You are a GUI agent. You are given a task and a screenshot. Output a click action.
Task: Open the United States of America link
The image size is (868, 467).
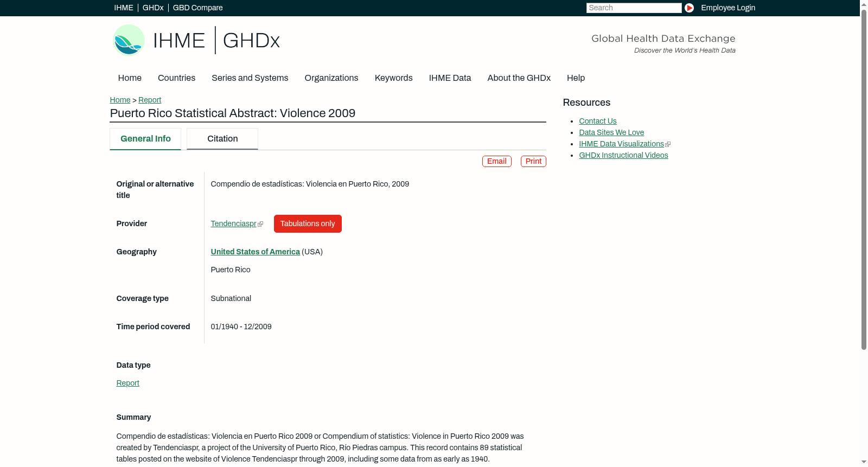coord(255,252)
